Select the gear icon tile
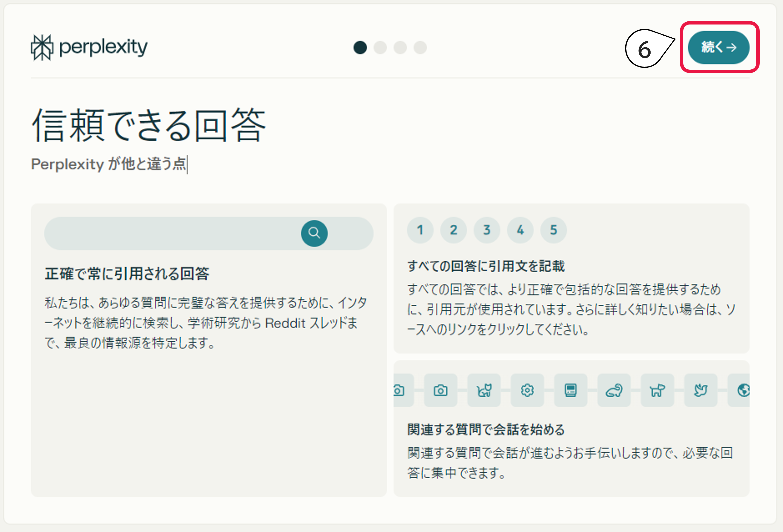This screenshot has height=532, width=783. [527, 390]
